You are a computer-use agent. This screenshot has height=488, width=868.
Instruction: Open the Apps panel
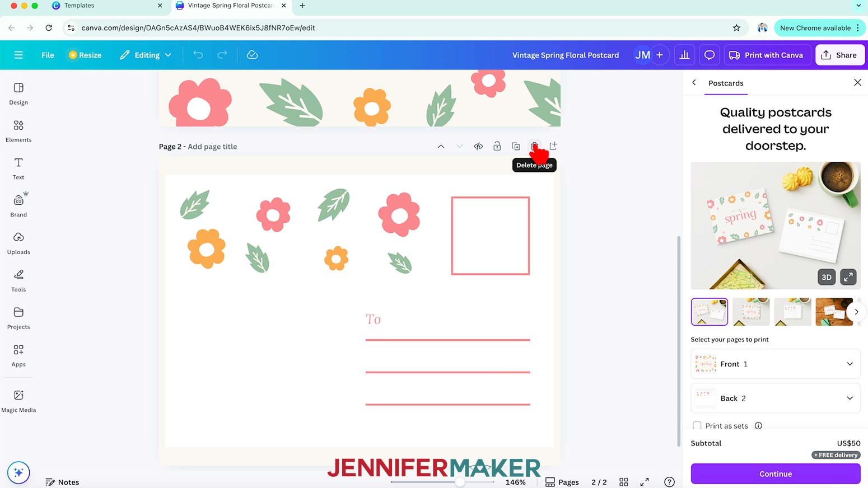click(18, 356)
